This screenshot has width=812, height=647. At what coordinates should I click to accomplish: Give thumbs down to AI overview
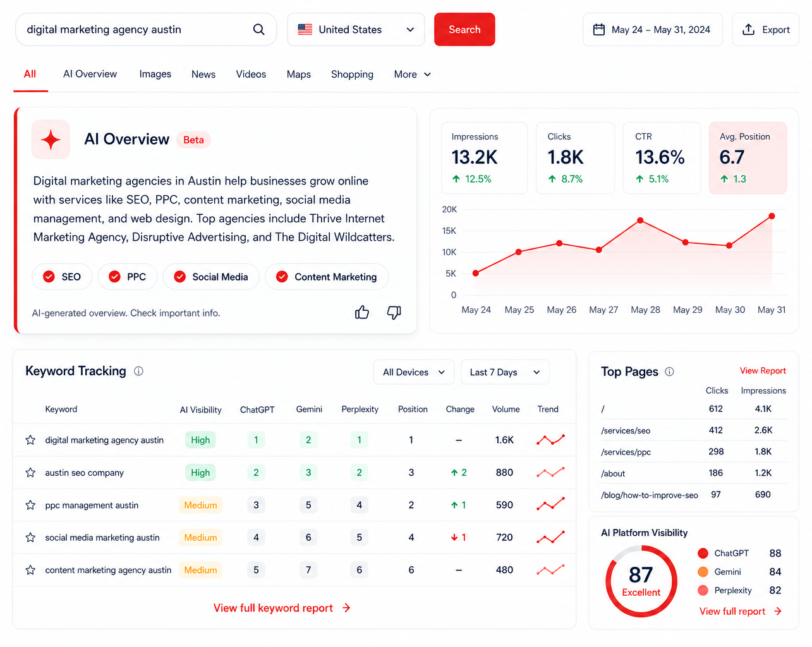394,312
